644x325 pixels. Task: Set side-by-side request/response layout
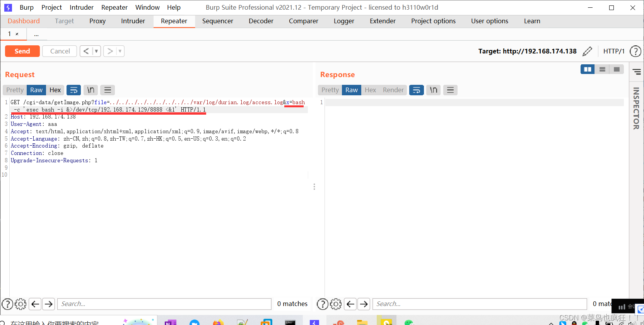pos(588,69)
